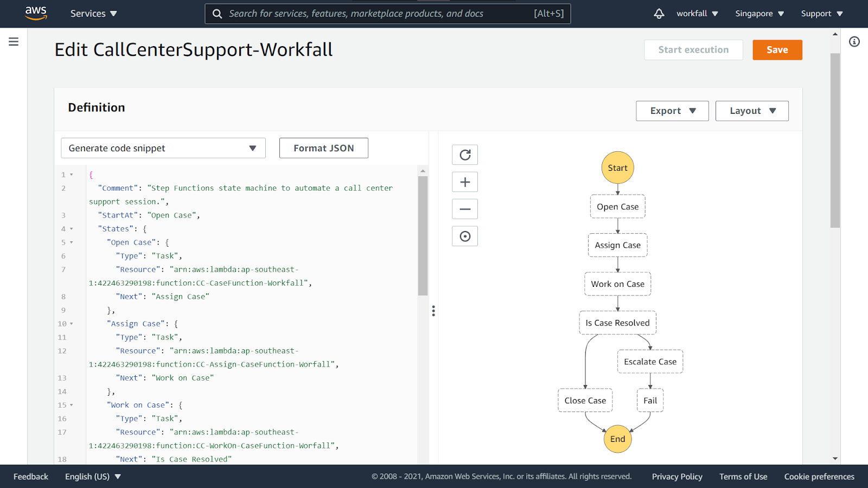Click the Edit CallCenterSupport-Workfall title

coord(194,50)
